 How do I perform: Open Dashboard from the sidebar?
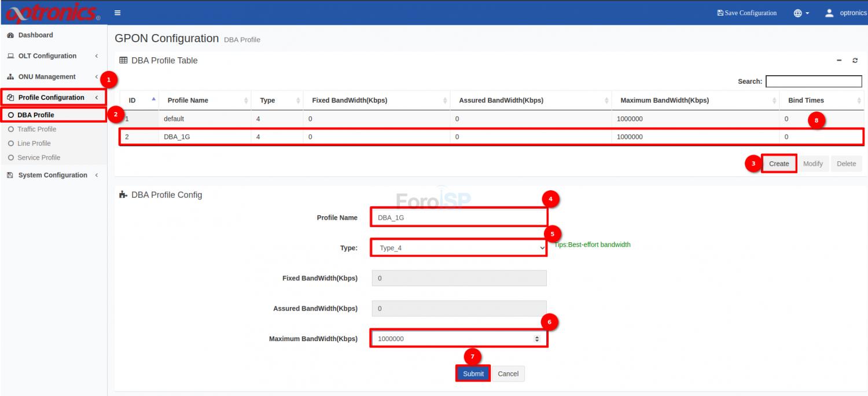click(35, 35)
